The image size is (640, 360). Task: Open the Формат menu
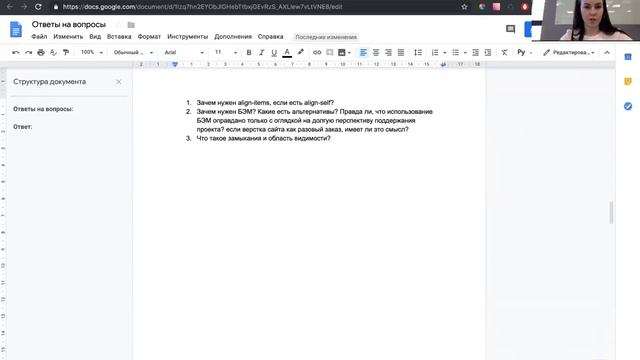coord(149,37)
